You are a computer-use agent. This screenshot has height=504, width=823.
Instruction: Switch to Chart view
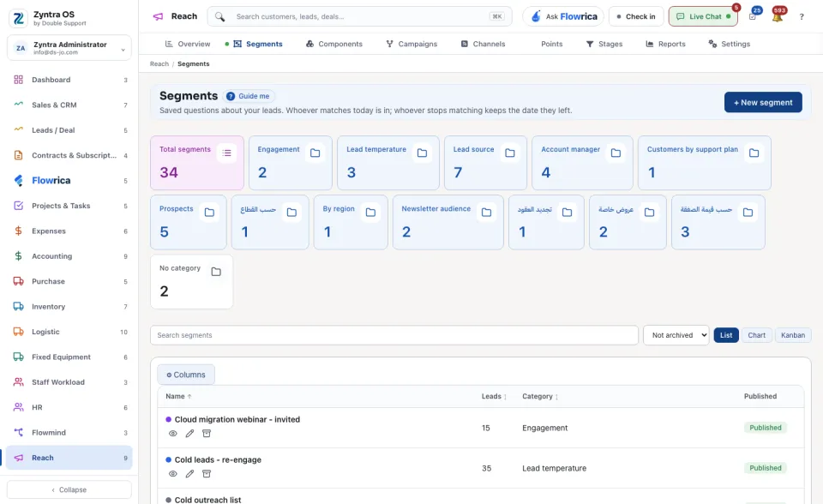coord(756,335)
